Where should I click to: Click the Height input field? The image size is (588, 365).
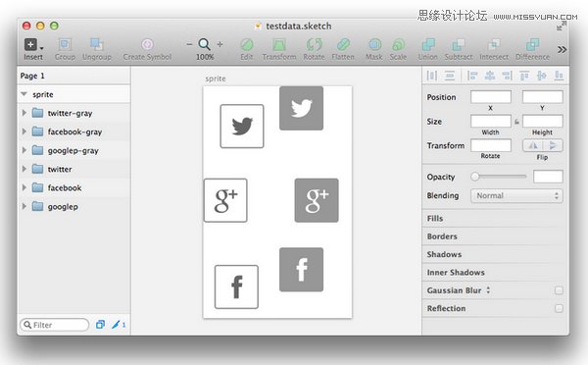pos(542,121)
